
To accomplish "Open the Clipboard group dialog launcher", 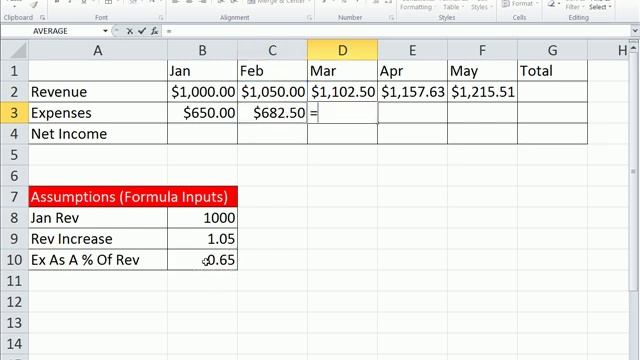I will tap(42, 18).
